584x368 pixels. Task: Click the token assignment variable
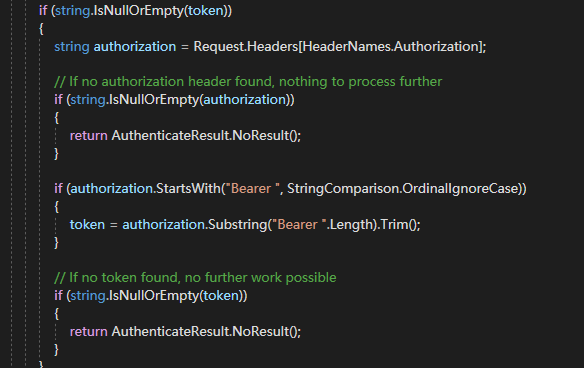(x=87, y=225)
